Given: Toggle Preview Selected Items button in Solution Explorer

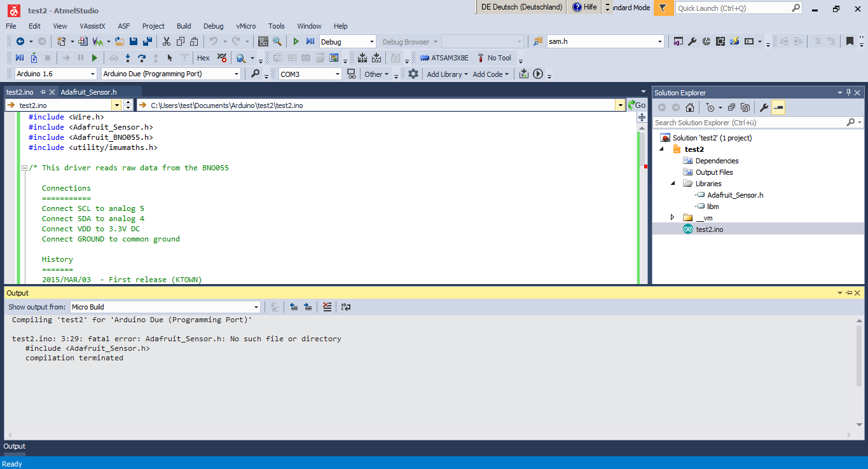Looking at the screenshot, I should click(x=778, y=107).
